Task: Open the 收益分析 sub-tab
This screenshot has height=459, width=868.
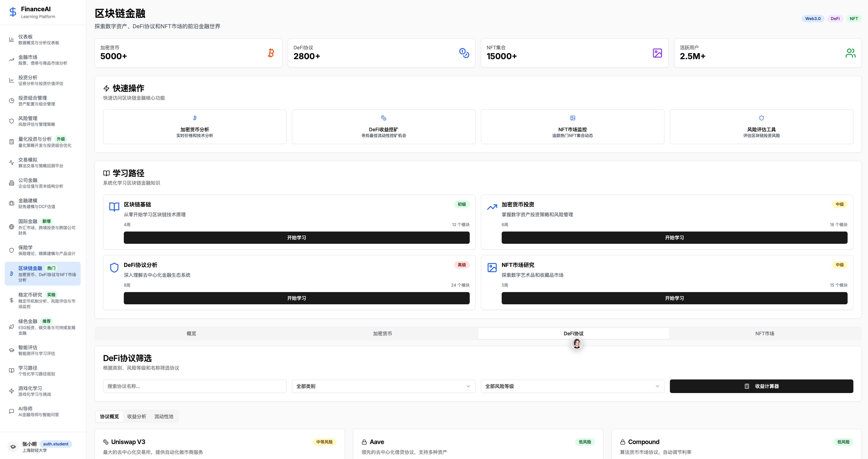Action: click(x=136, y=417)
